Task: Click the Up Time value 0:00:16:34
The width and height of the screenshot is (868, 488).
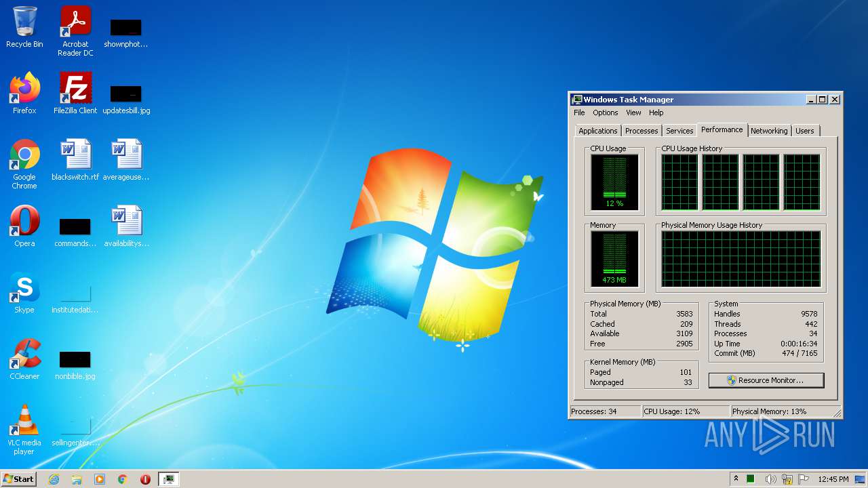Action: (x=797, y=344)
